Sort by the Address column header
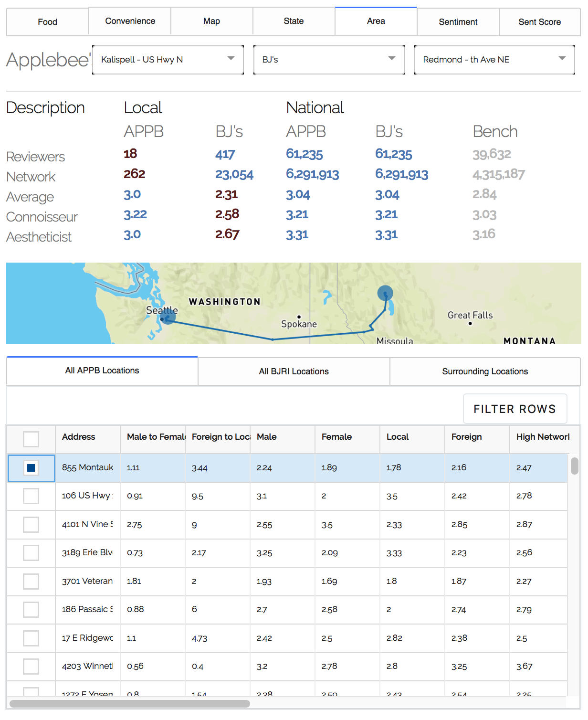588x720 pixels. click(88, 439)
